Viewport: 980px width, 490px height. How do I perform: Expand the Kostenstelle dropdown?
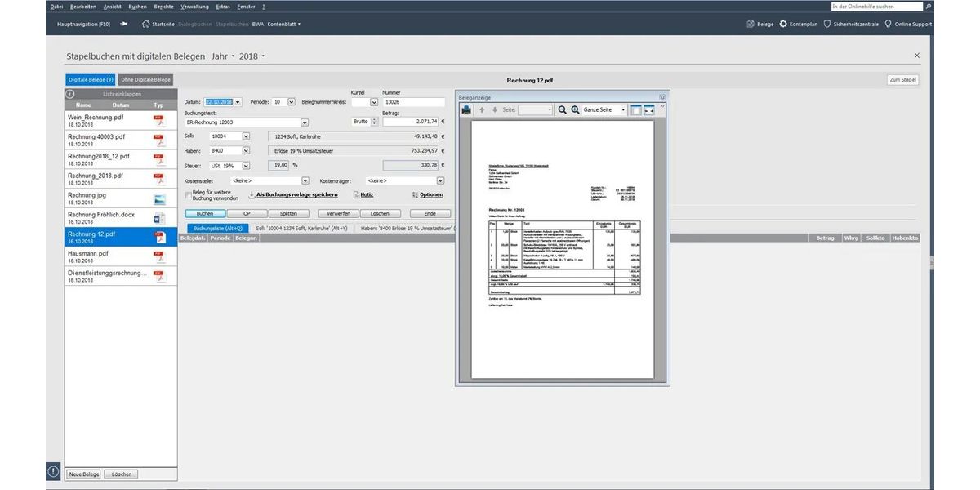(305, 180)
